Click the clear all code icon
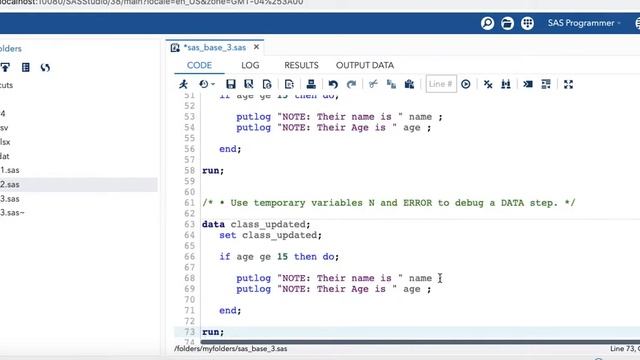This screenshot has height=360, width=640. (x=488, y=84)
